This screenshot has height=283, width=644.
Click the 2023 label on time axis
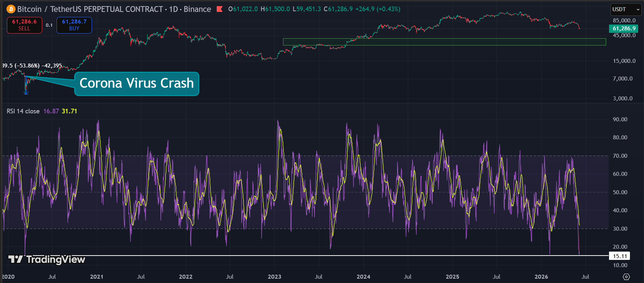click(x=274, y=277)
